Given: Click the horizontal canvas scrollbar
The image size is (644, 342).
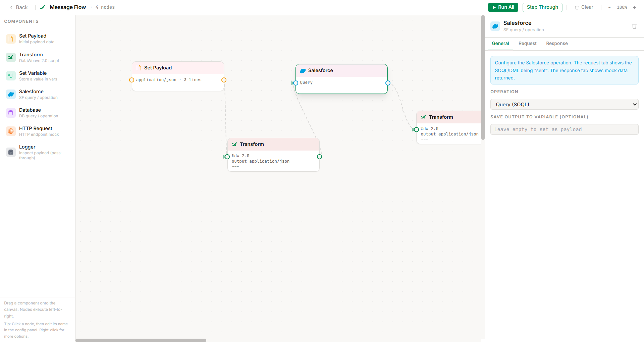Looking at the screenshot, I should pyautogui.click(x=141, y=340).
